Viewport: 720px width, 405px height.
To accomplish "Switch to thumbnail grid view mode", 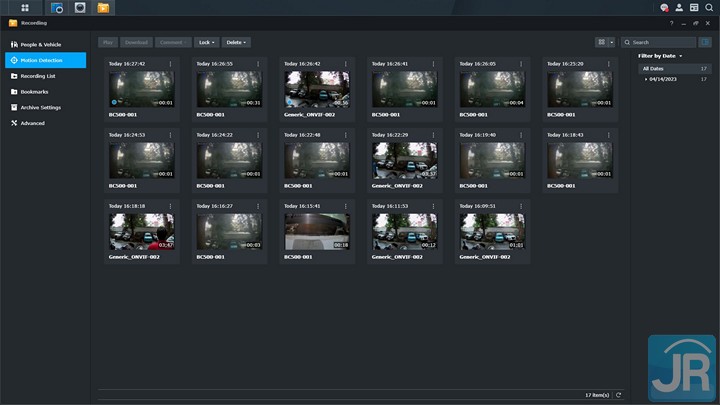I will pyautogui.click(x=601, y=42).
